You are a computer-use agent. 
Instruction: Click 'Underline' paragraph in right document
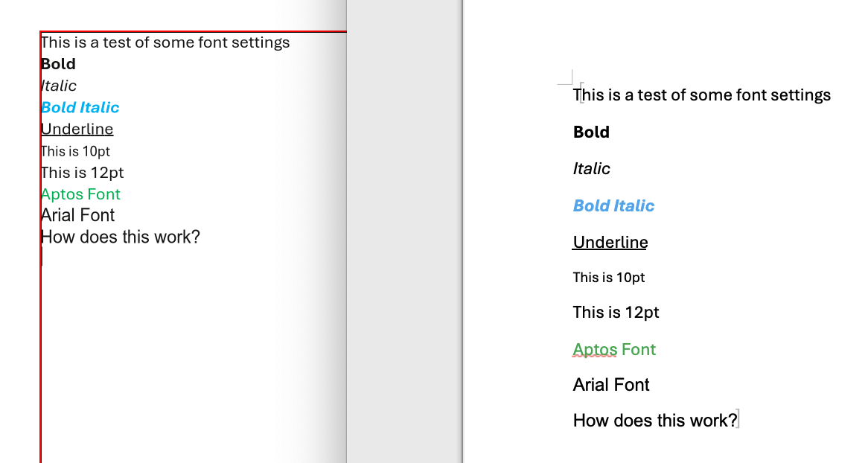click(610, 243)
